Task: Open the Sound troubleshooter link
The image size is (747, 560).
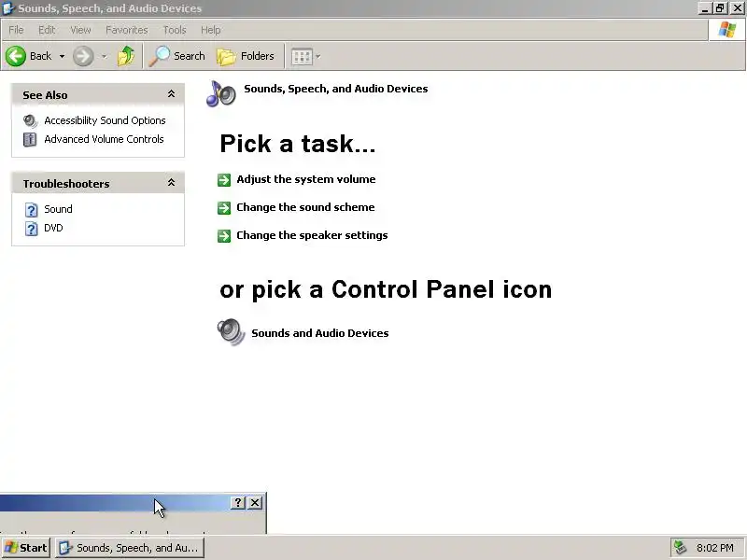Action: pyautogui.click(x=58, y=209)
